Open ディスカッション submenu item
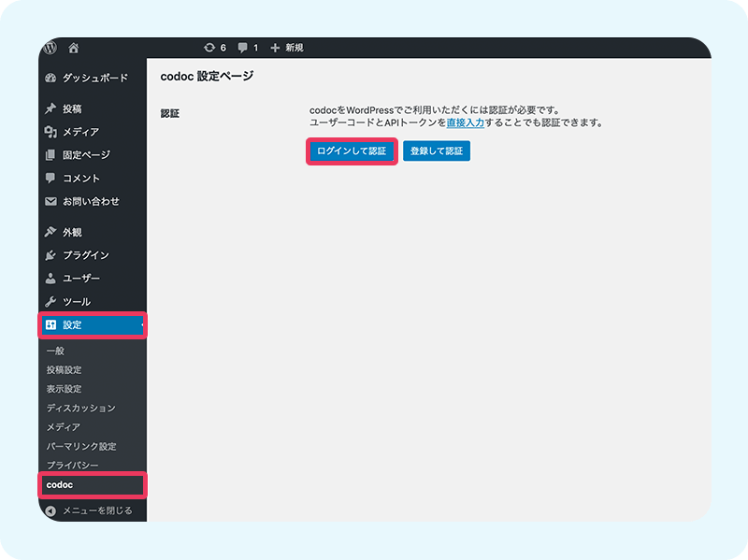The width and height of the screenshot is (748, 560). [x=81, y=408]
